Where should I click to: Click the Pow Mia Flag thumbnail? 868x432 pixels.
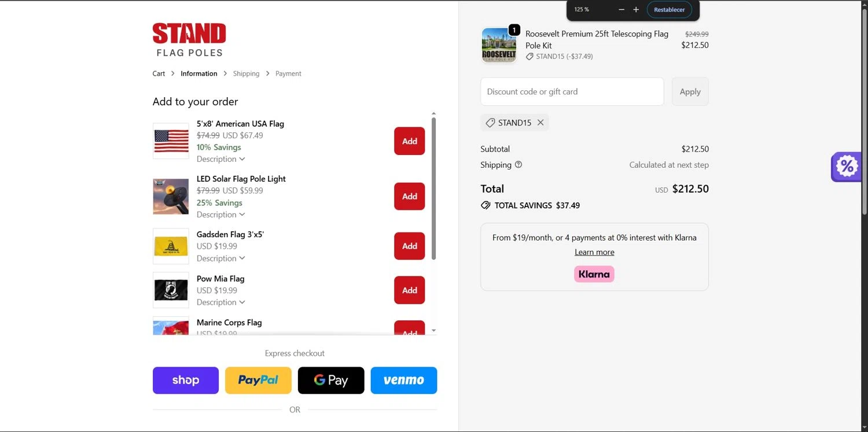(171, 290)
